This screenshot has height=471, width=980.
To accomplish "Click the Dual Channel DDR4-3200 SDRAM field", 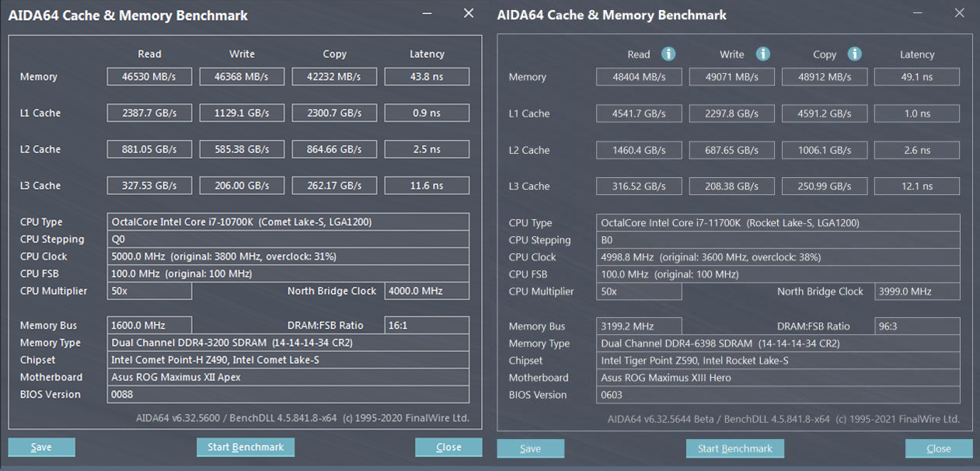I will click(x=288, y=343).
